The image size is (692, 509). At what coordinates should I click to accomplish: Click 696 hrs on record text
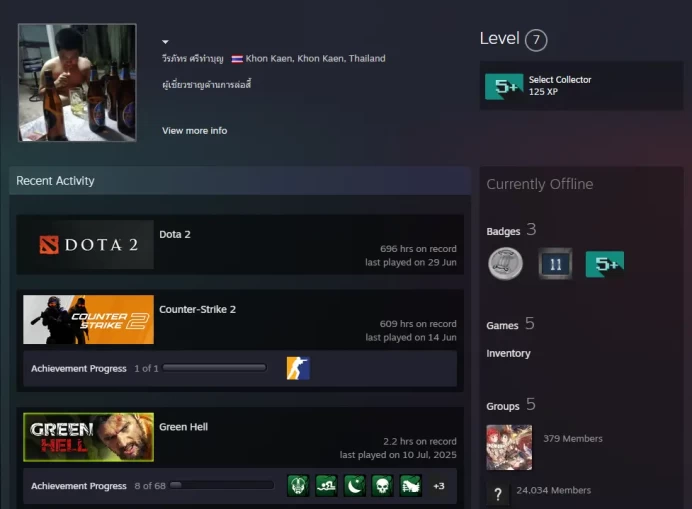click(418, 249)
